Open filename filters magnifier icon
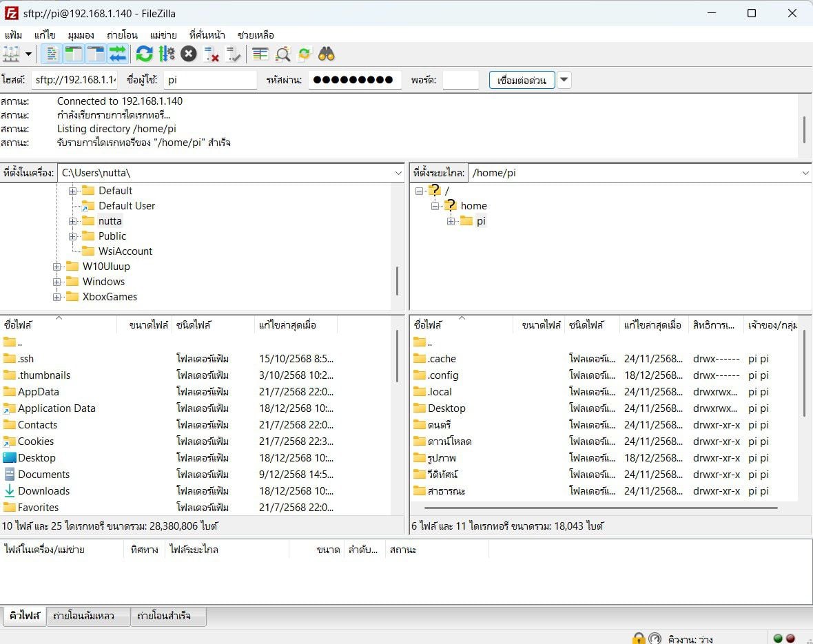 pos(282,54)
